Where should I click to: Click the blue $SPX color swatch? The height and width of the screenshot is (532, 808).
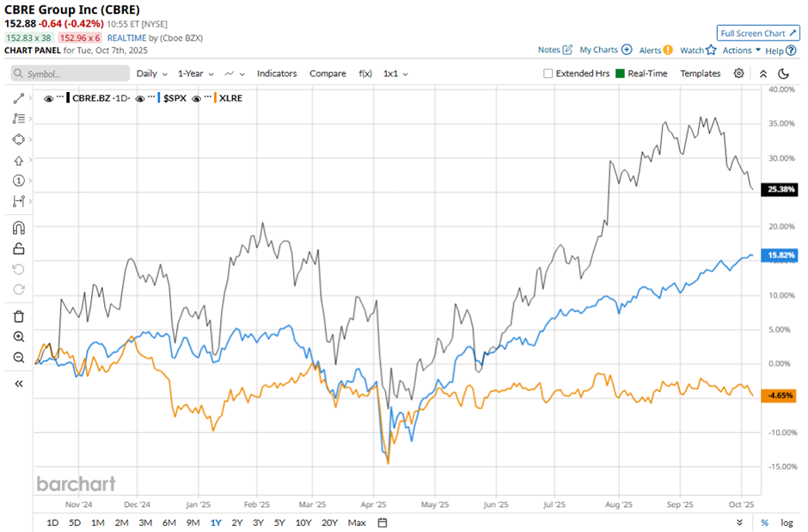[159, 98]
